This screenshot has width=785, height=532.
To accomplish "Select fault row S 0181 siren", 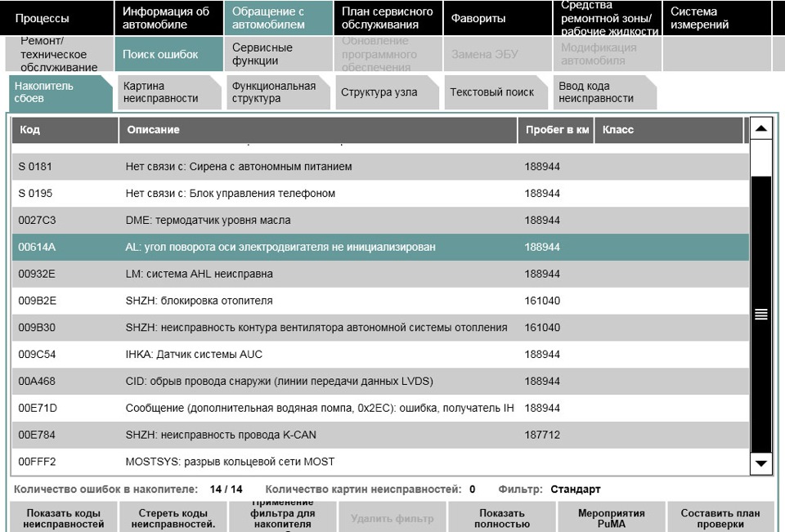I will click(380, 167).
